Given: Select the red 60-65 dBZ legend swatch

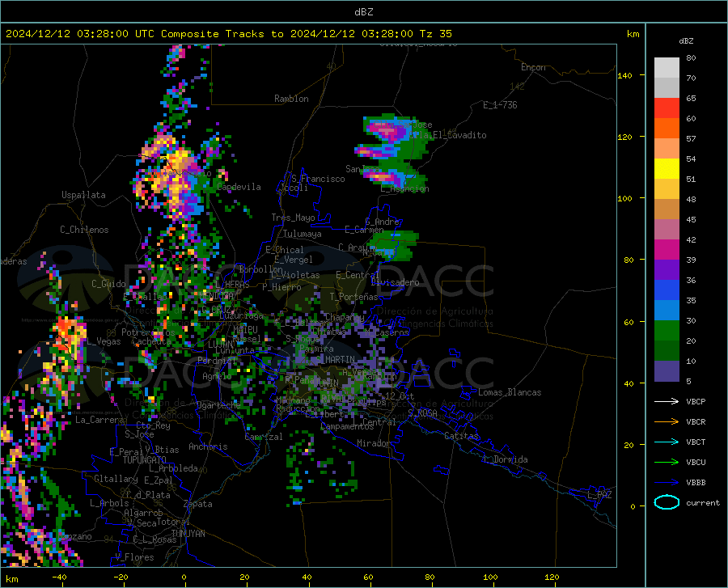Looking at the screenshot, I should 667,108.
